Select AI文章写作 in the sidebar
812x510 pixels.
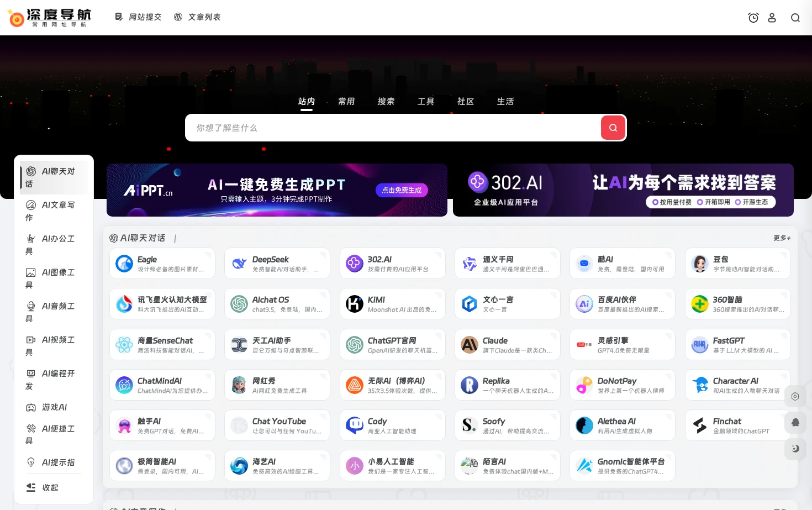pos(54,211)
